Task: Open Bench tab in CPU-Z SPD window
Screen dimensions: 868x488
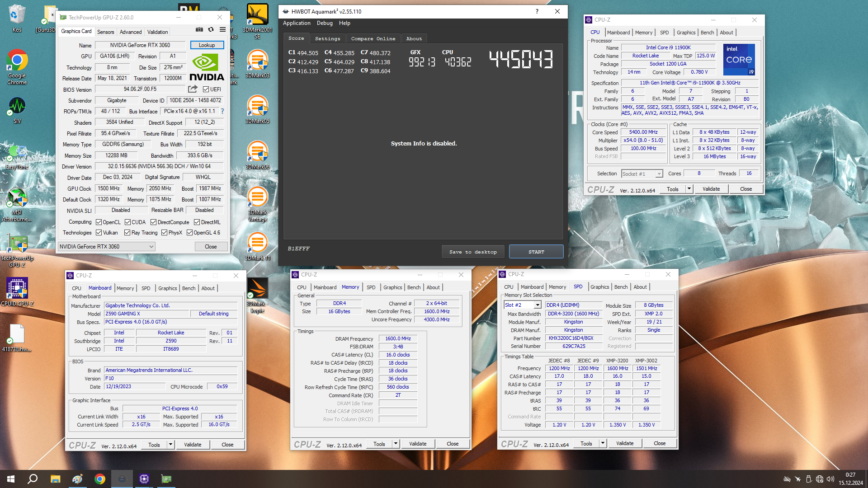Action: 621,287
